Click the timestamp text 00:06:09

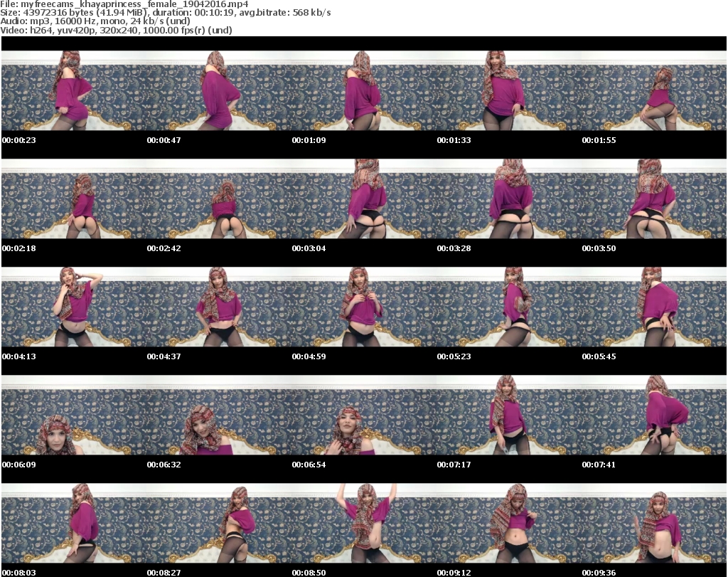(19, 465)
